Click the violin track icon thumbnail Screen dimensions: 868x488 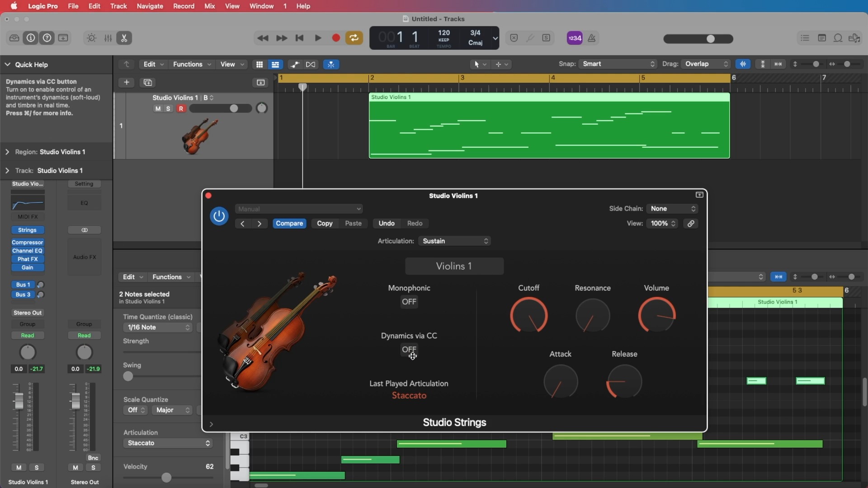[200, 136]
